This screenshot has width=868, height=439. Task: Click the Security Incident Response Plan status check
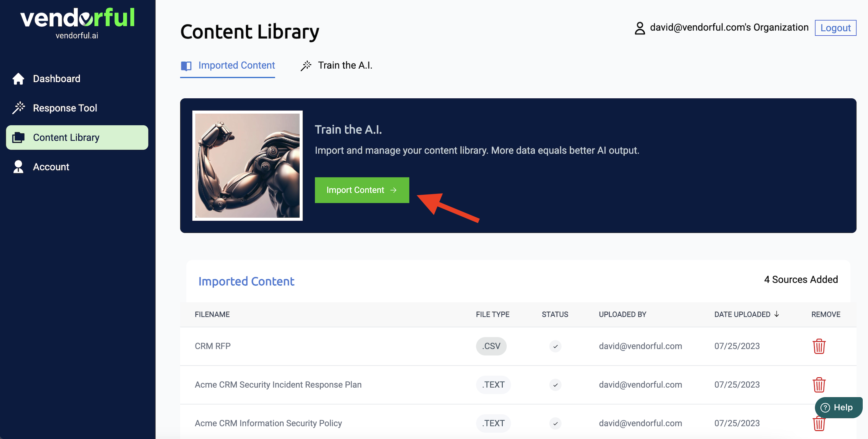tap(555, 385)
